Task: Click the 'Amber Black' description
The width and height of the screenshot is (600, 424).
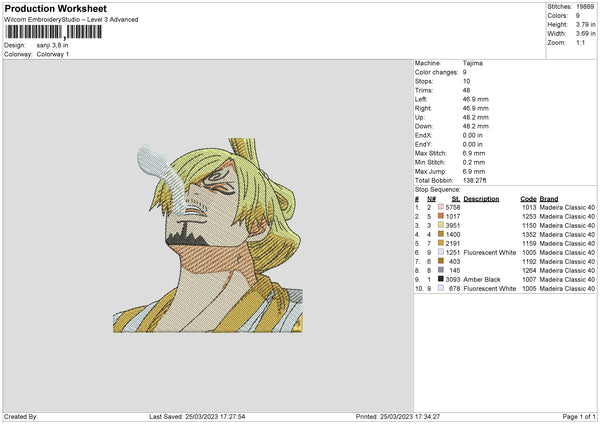Action: [482, 279]
